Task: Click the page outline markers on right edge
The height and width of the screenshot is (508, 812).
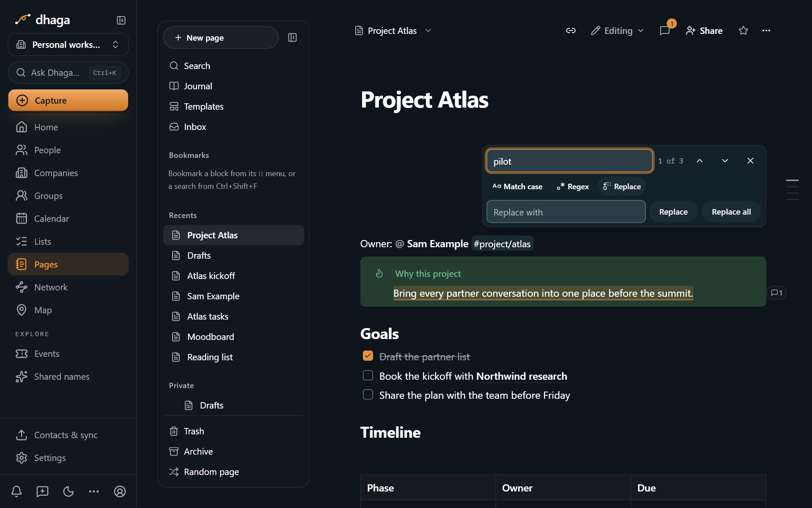Action: click(792, 190)
